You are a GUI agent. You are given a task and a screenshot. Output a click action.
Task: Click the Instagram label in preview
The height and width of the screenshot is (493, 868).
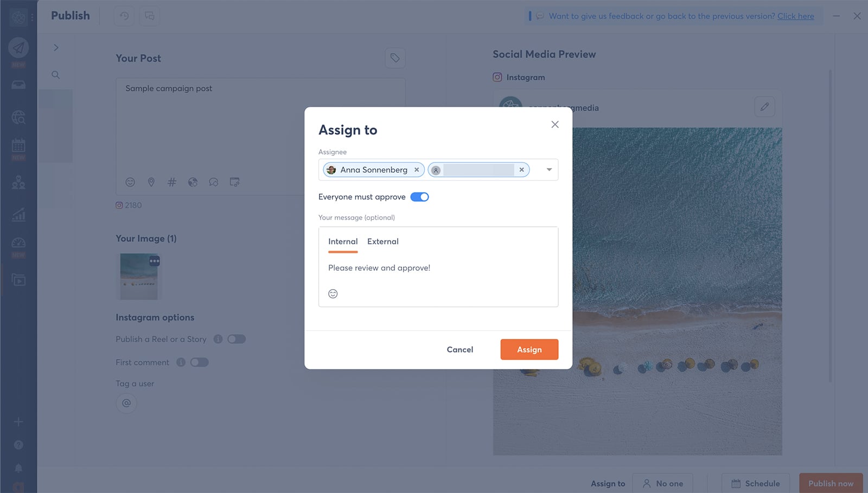pos(525,78)
